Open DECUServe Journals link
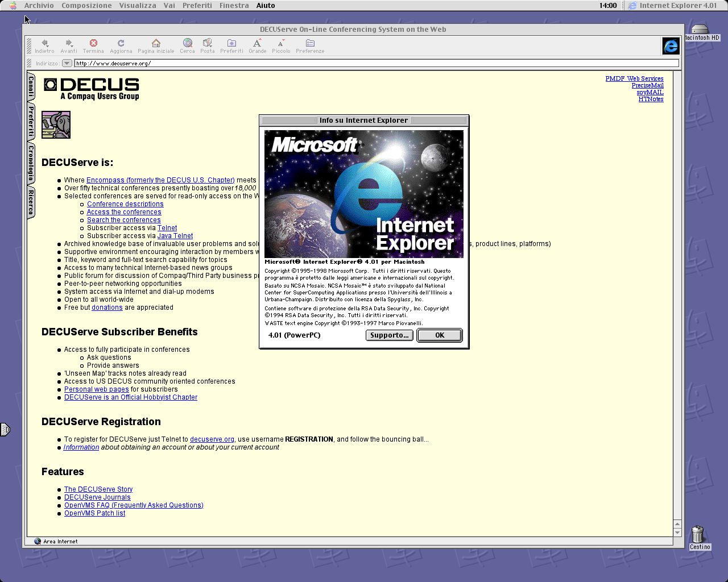 (97, 497)
